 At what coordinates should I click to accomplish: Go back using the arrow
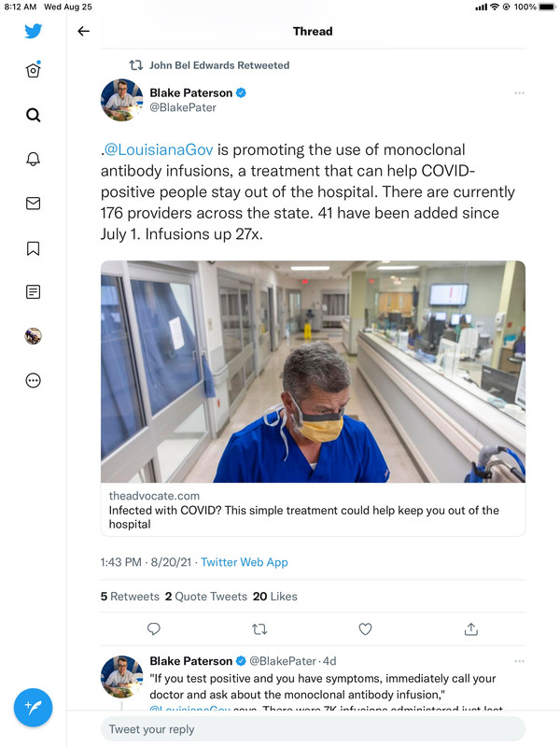(x=84, y=31)
